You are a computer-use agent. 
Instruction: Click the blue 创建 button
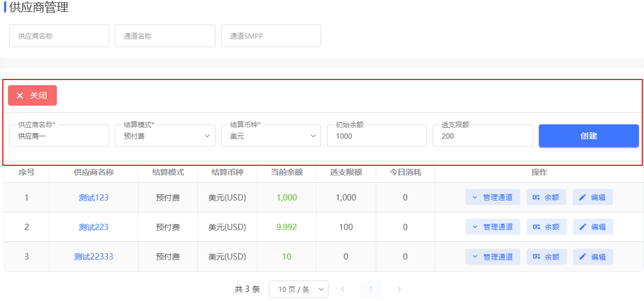pyautogui.click(x=588, y=136)
